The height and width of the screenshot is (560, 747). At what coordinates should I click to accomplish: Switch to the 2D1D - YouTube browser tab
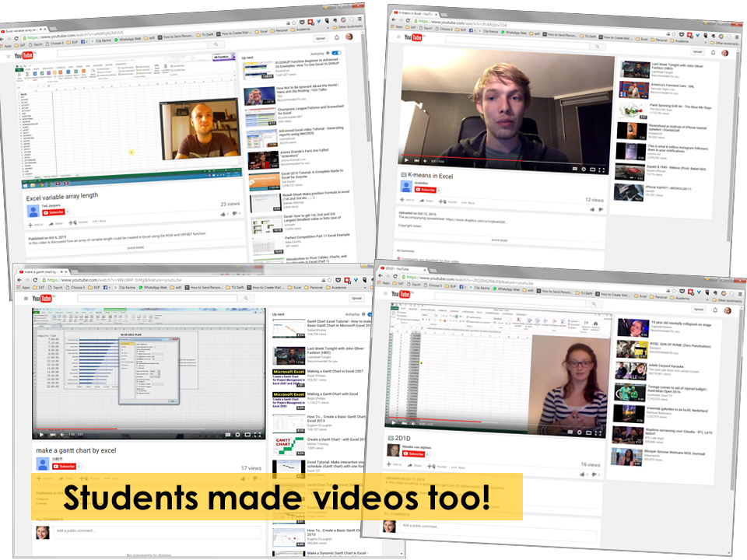[397, 268]
